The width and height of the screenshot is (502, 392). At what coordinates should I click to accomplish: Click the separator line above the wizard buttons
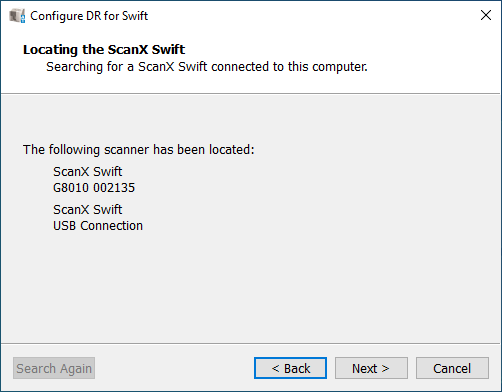pos(251,343)
